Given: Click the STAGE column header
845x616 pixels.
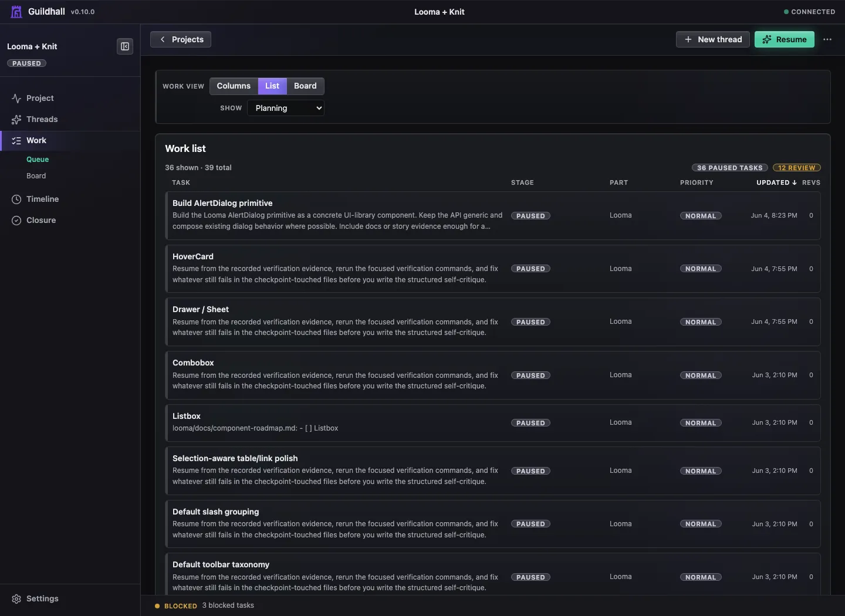Looking at the screenshot, I should [x=522, y=182].
